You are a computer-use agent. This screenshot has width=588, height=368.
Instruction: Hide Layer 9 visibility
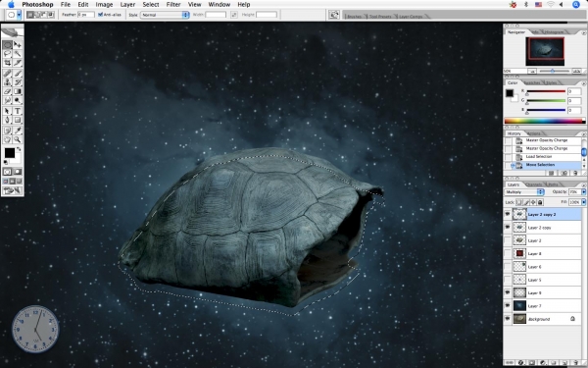pos(508,292)
